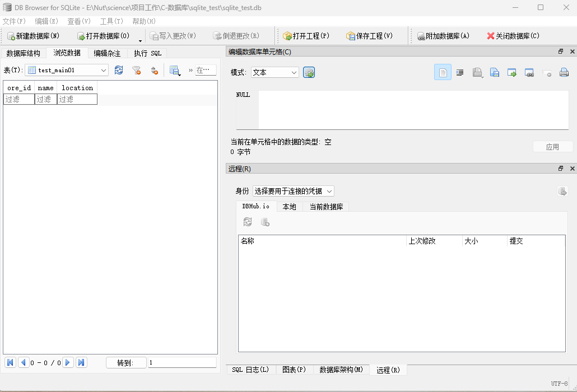Click the location column header
The image size is (577, 392).
tap(77, 88)
